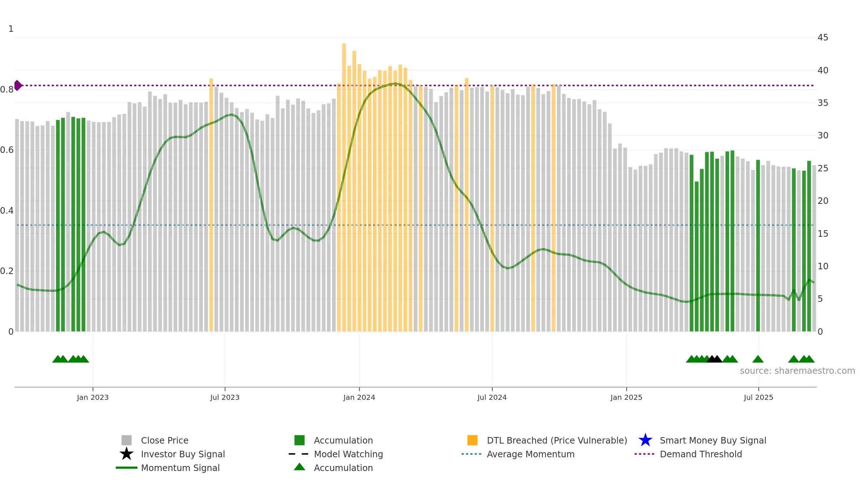Viewport: 868px width, 488px height.
Task: Click the Jan 2025 axis label
Action: coord(626,398)
